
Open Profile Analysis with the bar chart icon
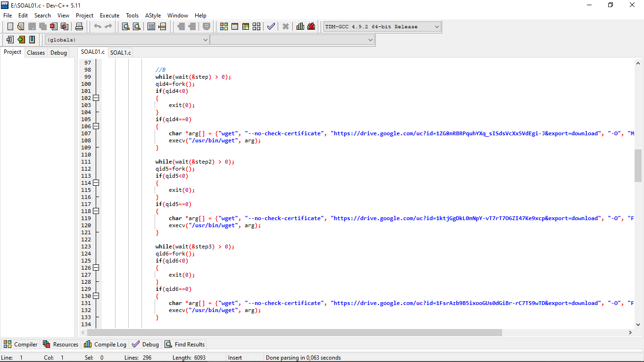click(x=300, y=26)
